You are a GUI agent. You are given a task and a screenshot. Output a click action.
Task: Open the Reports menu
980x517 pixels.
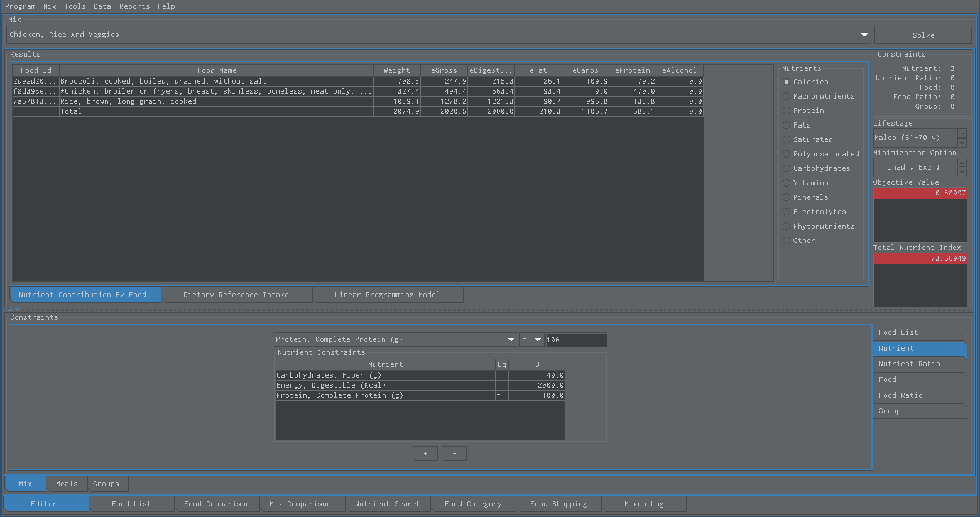tap(134, 6)
